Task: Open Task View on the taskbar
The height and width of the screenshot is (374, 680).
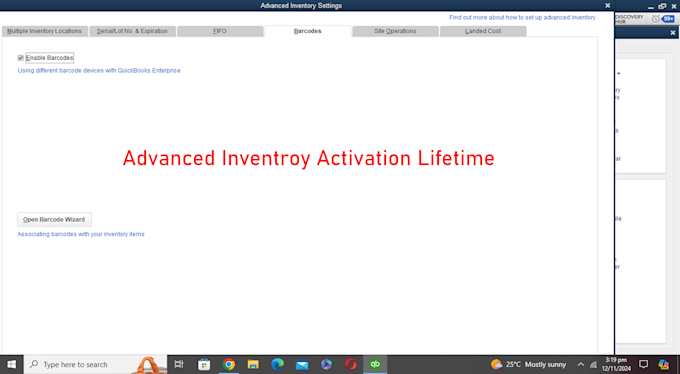Action: 179,364
